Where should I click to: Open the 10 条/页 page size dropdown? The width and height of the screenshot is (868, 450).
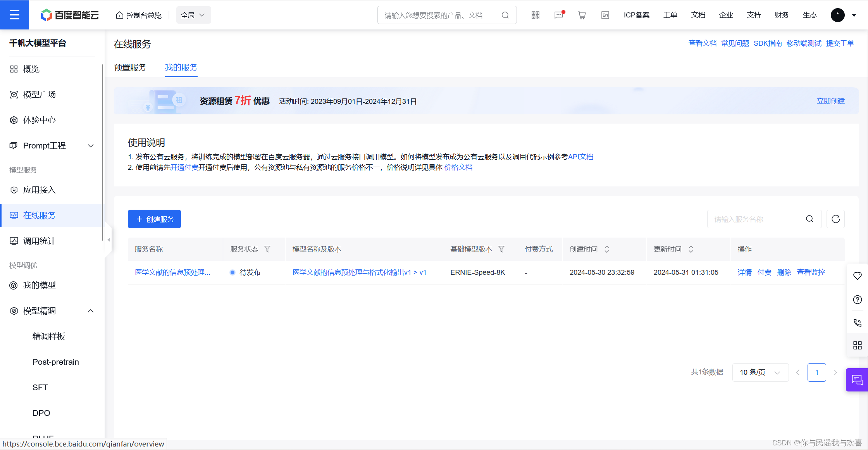pos(760,372)
